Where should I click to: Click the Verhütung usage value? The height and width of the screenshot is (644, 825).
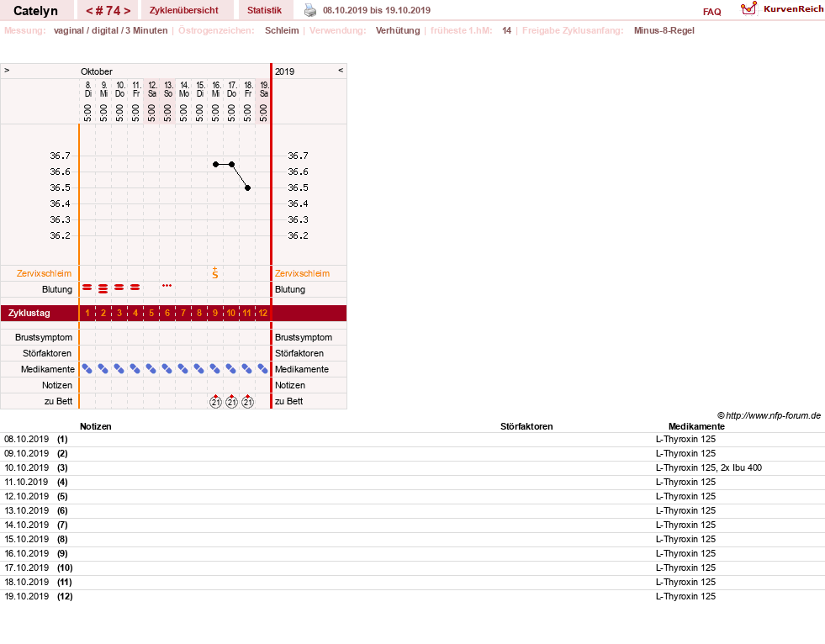pos(398,30)
